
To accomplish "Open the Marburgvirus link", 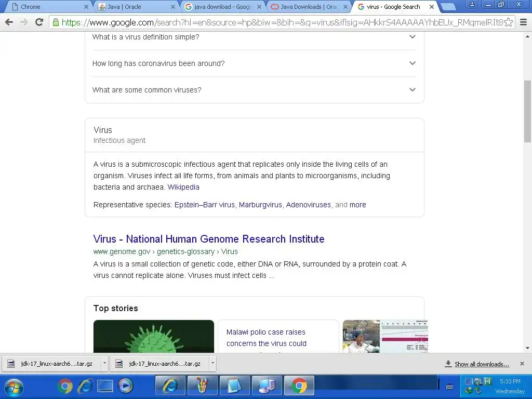I will click(260, 205).
